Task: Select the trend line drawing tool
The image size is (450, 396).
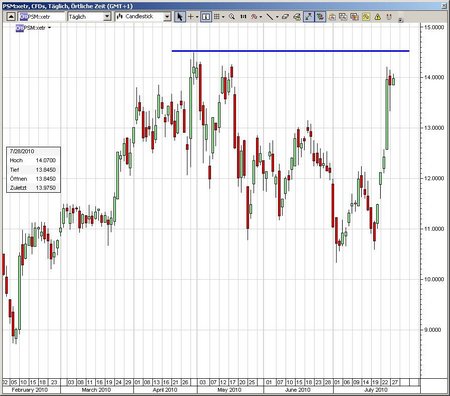Action: (270, 16)
